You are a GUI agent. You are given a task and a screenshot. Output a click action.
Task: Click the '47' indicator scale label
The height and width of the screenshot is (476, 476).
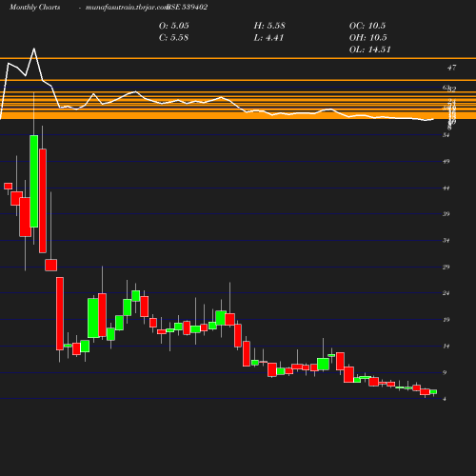(x=451, y=68)
